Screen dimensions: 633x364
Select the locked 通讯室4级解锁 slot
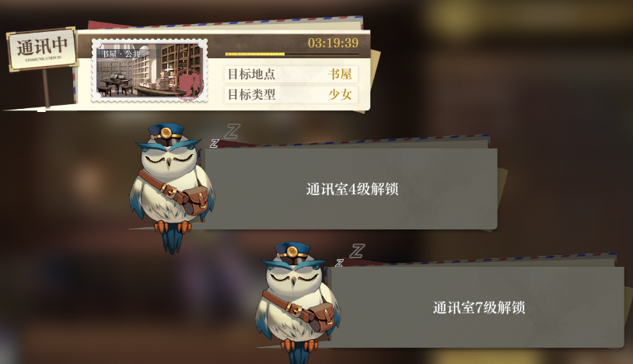pyautogui.click(x=351, y=189)
